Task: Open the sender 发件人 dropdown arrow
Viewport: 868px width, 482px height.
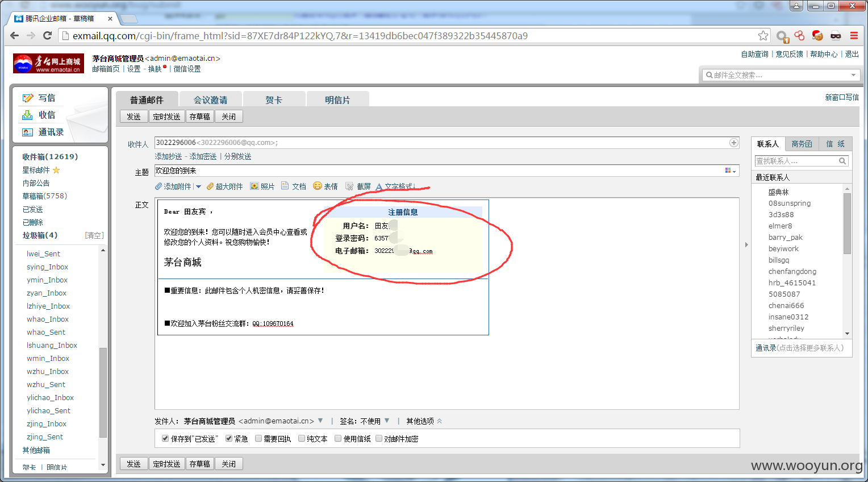Action: 320,421
